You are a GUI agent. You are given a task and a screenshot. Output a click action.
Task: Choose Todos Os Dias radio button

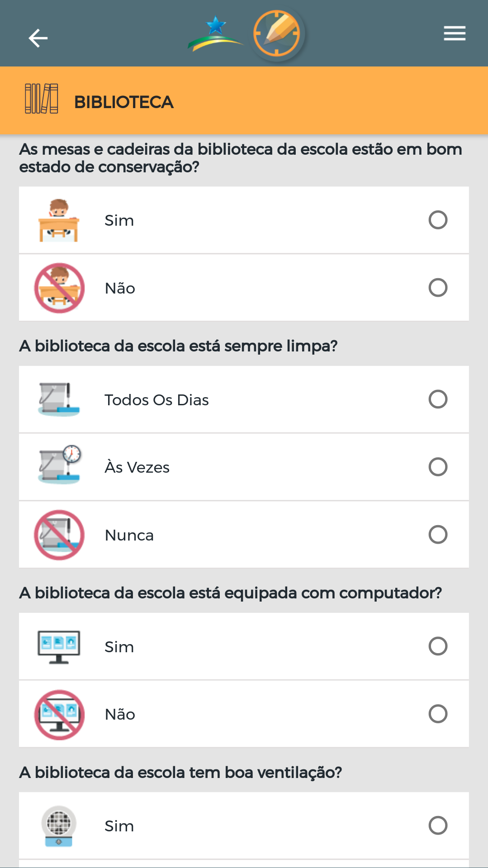point(438,399)
